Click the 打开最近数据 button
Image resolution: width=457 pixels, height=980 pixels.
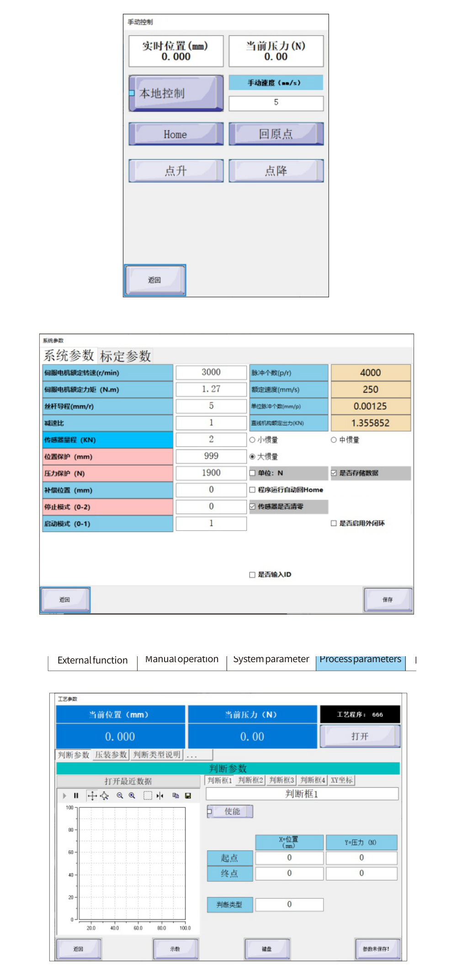point(128,781)
